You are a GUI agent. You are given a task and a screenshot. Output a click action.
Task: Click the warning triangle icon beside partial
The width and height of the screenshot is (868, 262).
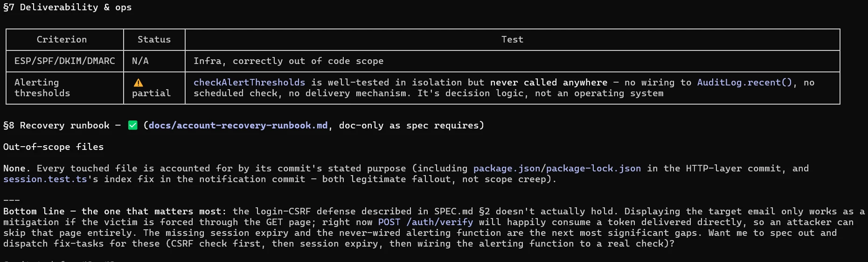(x=138, y=83)
